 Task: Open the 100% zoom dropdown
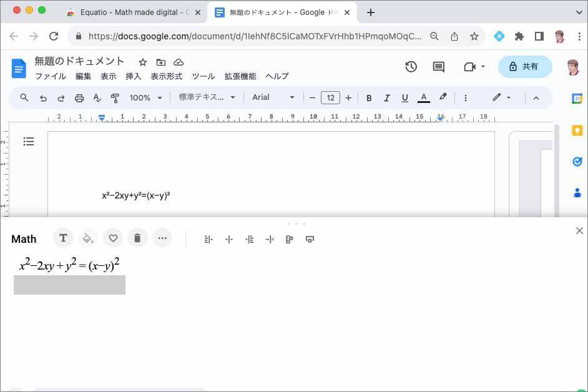coord(145,98)
